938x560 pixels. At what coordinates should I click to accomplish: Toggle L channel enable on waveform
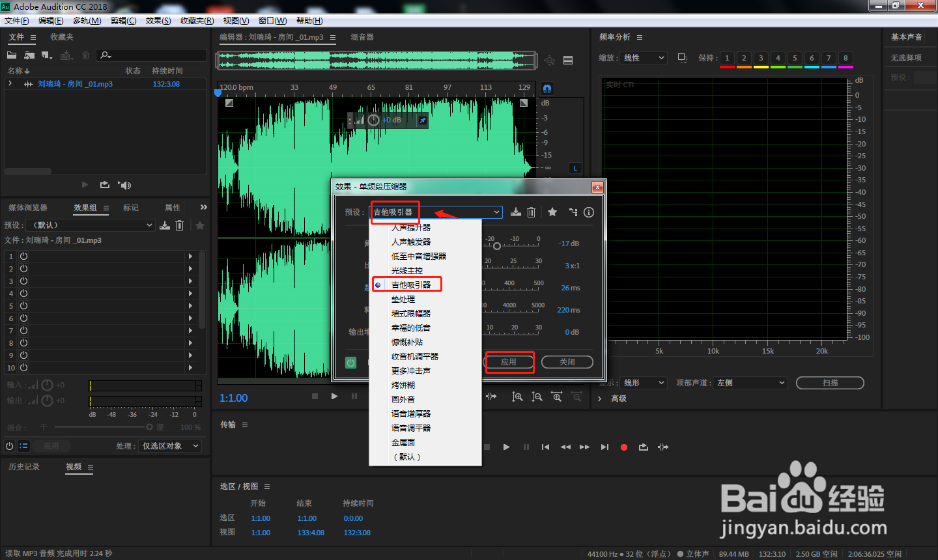point(575,168)
